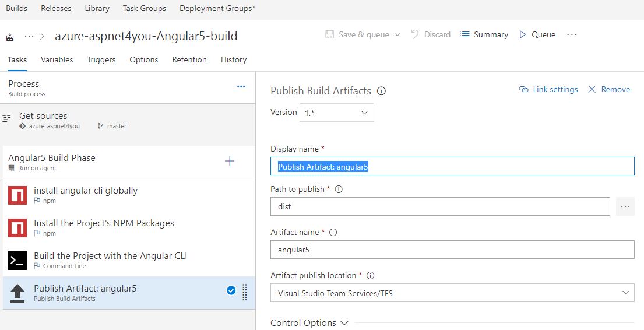Click the Remove X icon
Screen dimensions: 644x330
pyautogui.click(x=592, y=89)
